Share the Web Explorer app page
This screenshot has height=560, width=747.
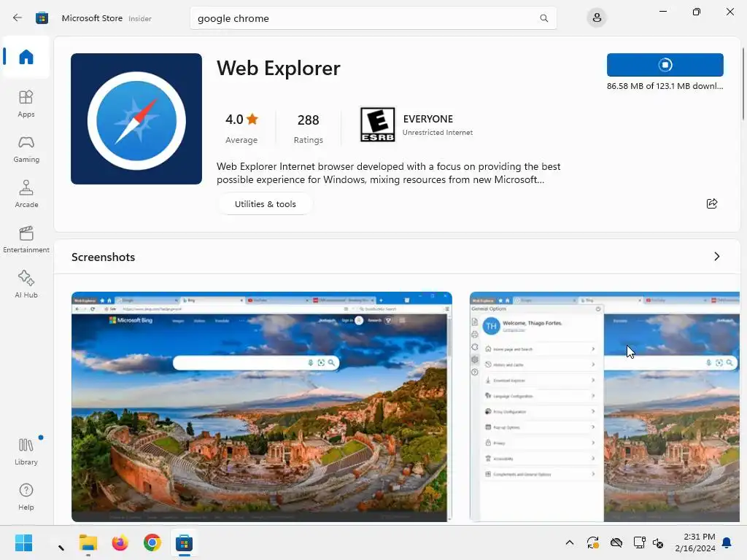tap(712, 204)
